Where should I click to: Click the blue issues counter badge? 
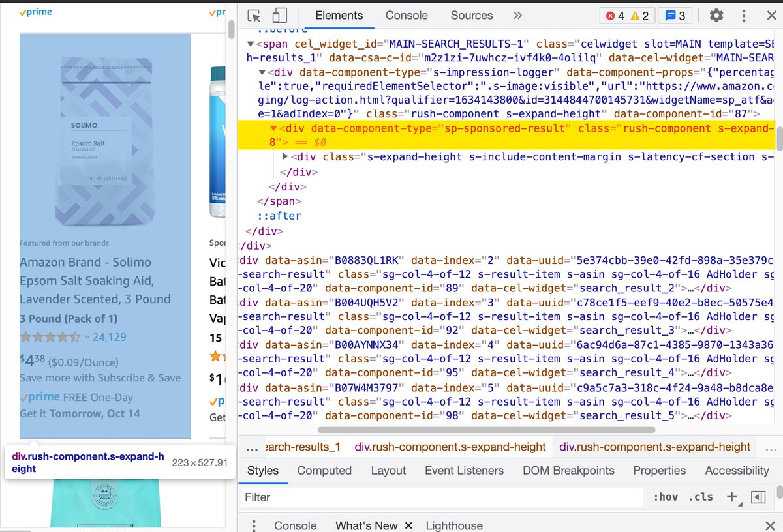(674, 16)
